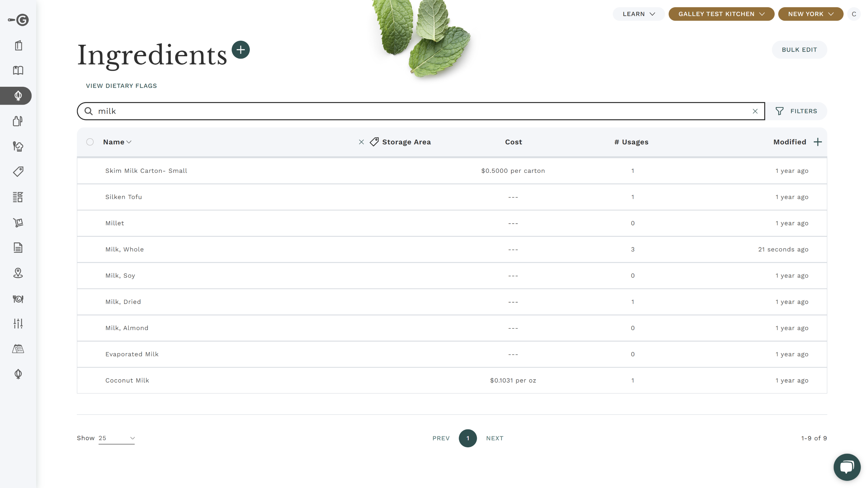
Task: Open the Filters button
Action: (796, 111)
